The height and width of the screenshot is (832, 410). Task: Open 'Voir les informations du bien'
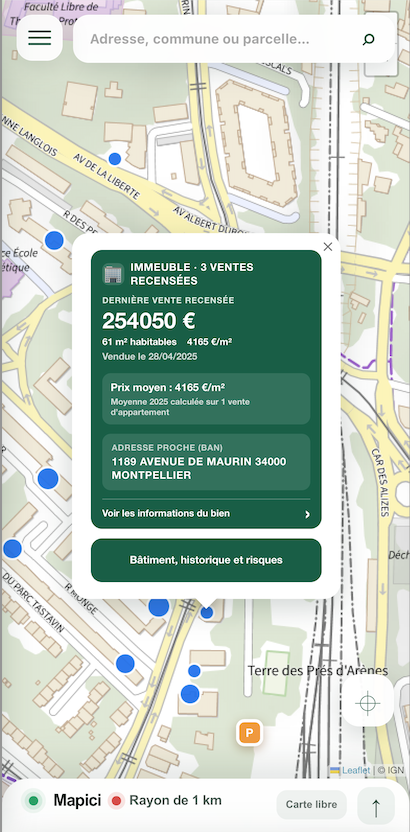[x=206, y=514]
